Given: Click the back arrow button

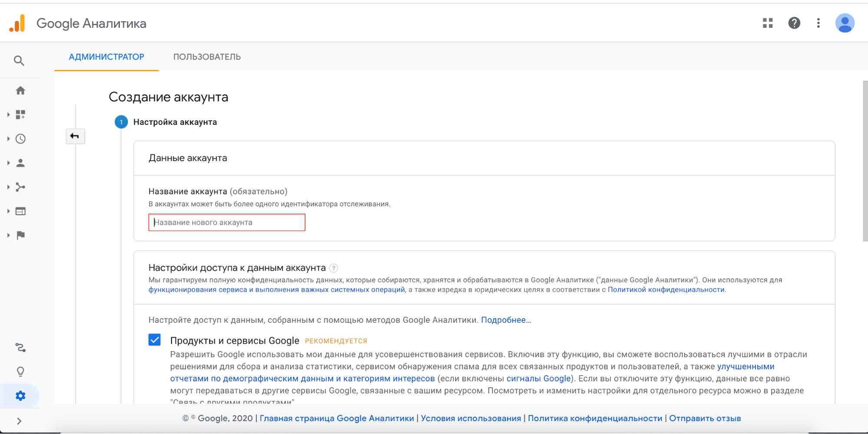Looking at the screenshot, I should click(x=75, y=136).
